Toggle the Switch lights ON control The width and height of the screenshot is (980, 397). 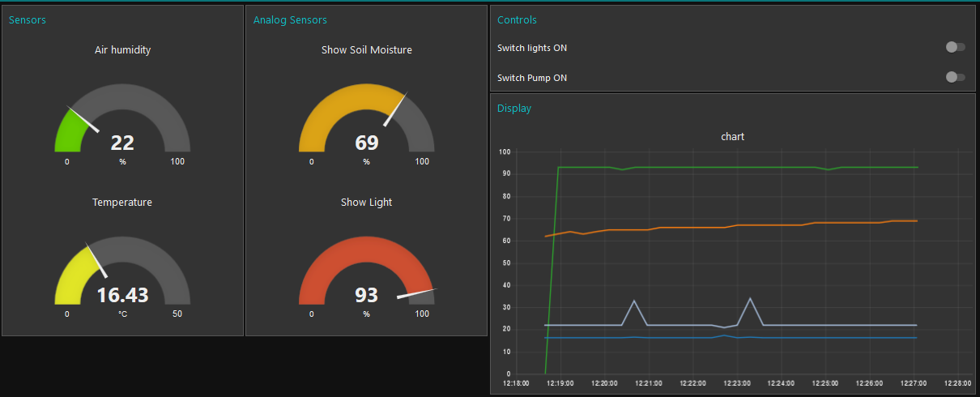tap(956, 47)
